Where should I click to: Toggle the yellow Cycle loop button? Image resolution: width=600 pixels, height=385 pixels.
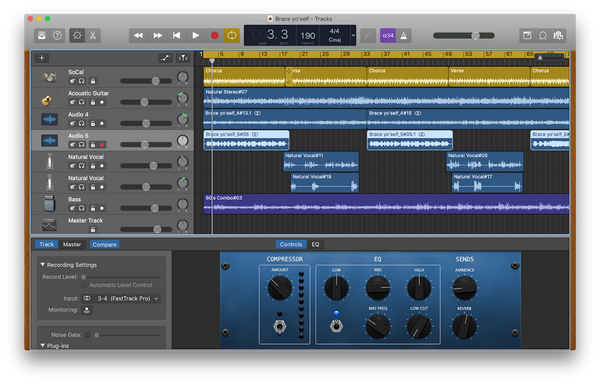click(x=232, y=36)
